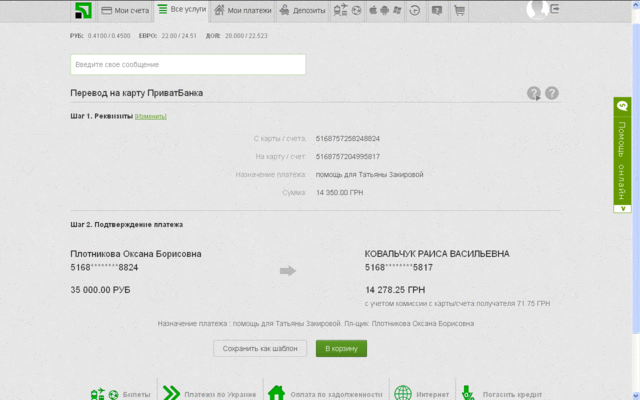640x400 pixels.
Task: Click train and plane tickets icon in top bar
Action: coord(340,10)
